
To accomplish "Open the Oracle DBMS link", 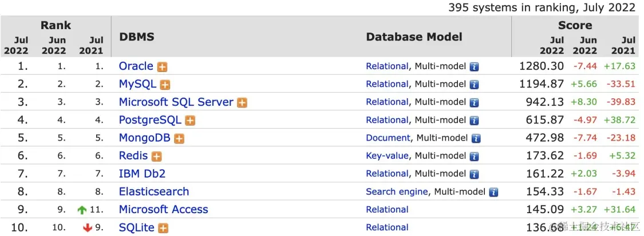I will [x=136, y=66].
